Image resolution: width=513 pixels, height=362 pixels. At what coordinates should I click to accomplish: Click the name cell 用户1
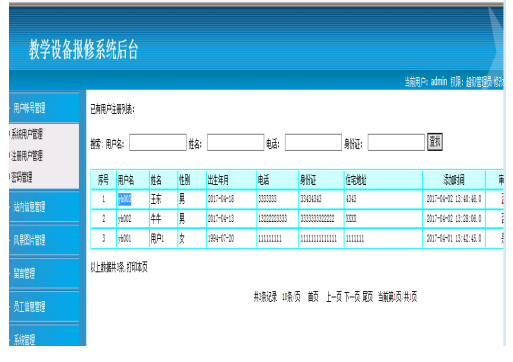(x=157, y=238)
